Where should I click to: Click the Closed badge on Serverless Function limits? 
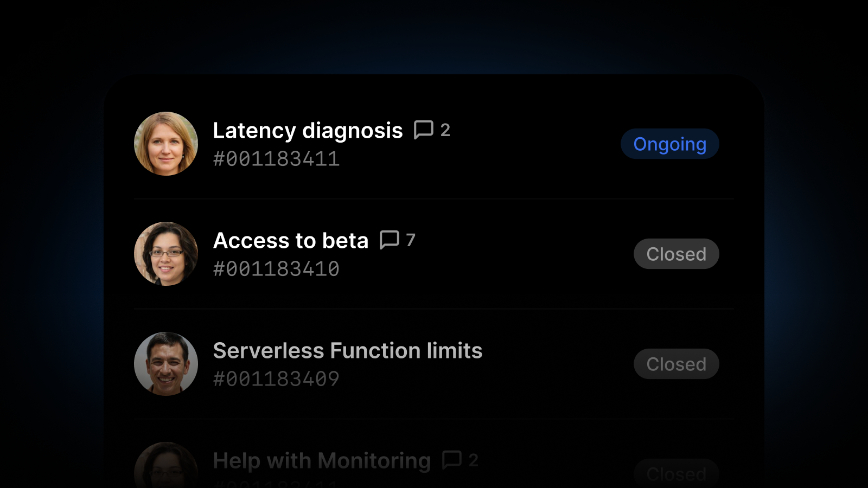pos(676,364)
